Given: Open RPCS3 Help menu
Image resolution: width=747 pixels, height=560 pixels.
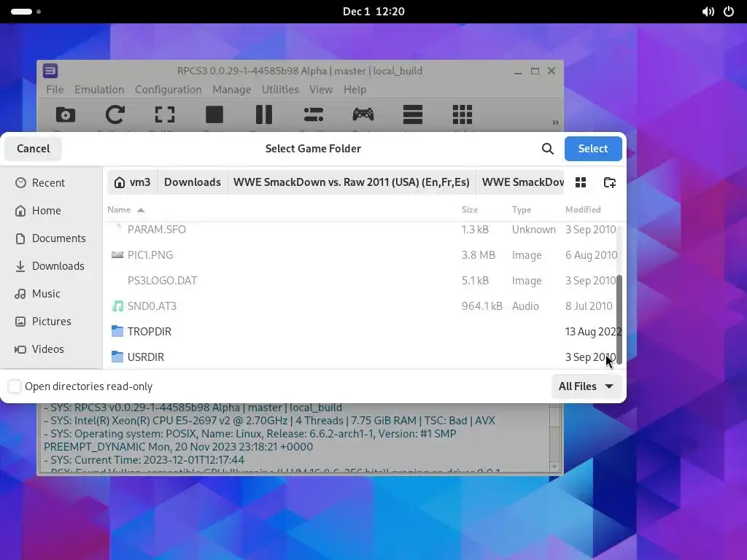Looking at the screenshot, I should pyautogui.click(x=355, y=90).
